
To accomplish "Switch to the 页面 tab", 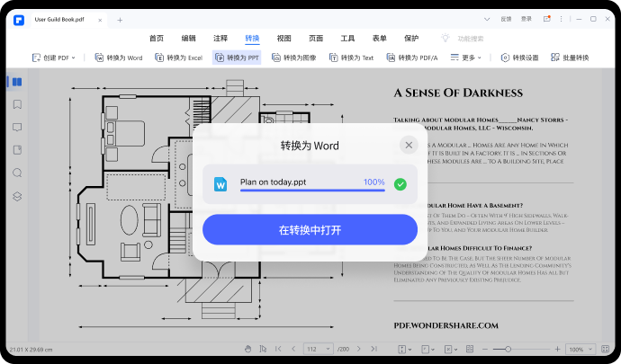I will [316, 39].
